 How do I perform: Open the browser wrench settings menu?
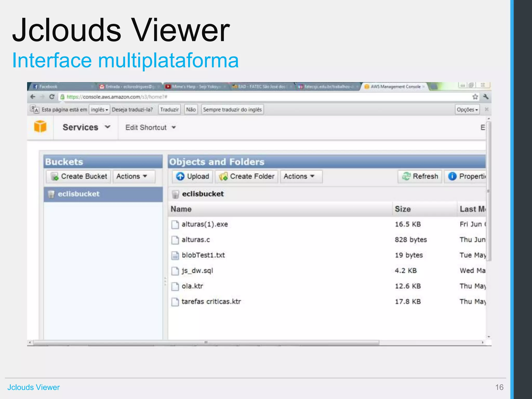[x=486, y=97]
